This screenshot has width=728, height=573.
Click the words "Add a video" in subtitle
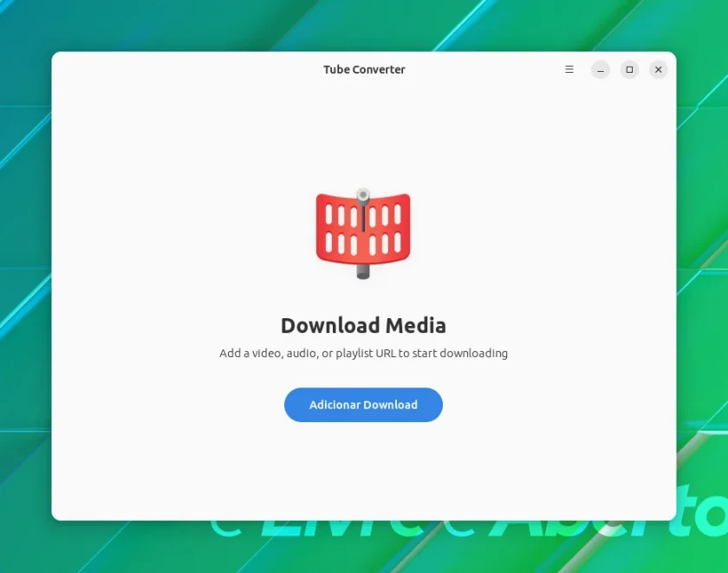tap(250, 354)
